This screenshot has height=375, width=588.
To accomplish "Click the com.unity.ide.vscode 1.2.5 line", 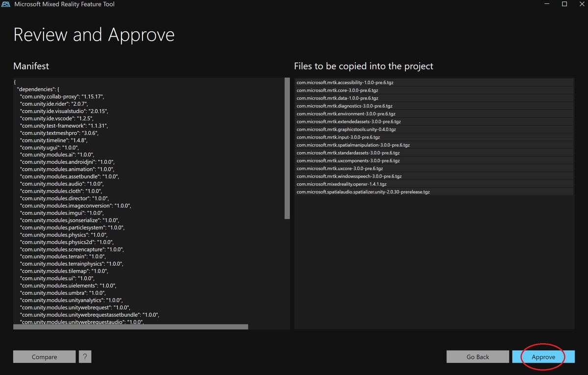I will (x=56, y=118).
